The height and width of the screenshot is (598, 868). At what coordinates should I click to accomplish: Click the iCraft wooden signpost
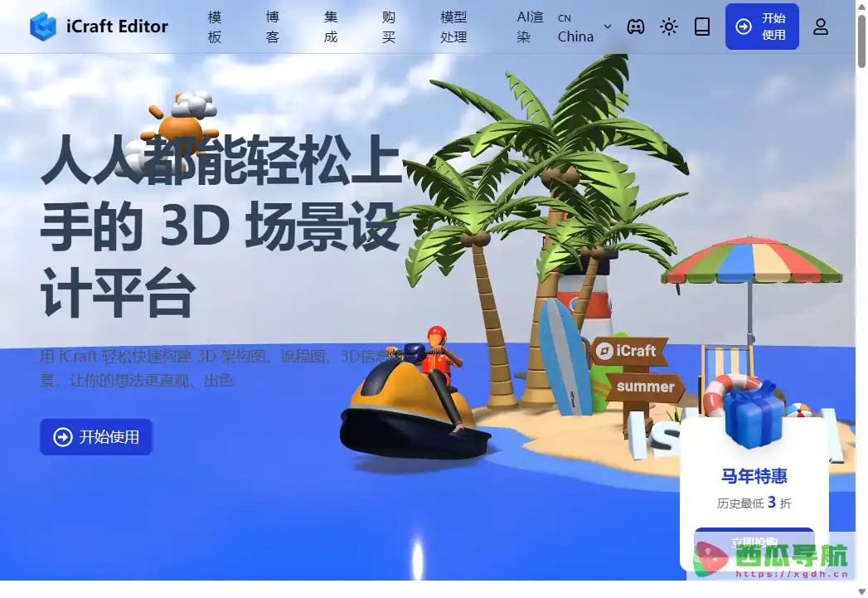click(x=629, y=351)
